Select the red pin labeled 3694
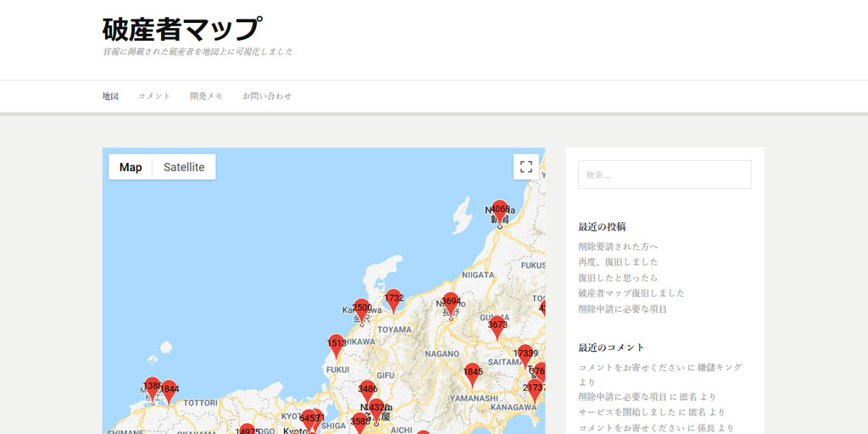868x434 pixels. tap(451, 303)
